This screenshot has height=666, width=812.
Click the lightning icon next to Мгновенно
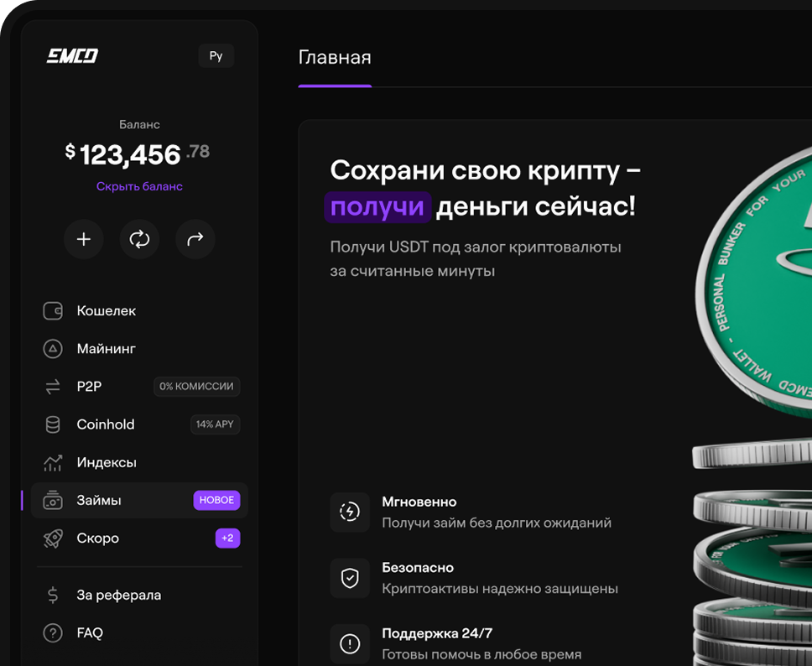(350, 513)
